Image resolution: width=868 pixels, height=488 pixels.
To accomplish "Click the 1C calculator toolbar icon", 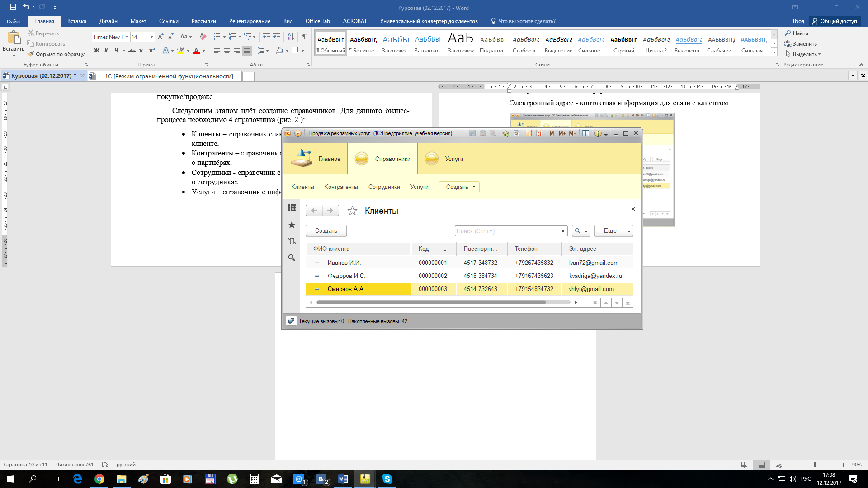I will click(528, 133).
